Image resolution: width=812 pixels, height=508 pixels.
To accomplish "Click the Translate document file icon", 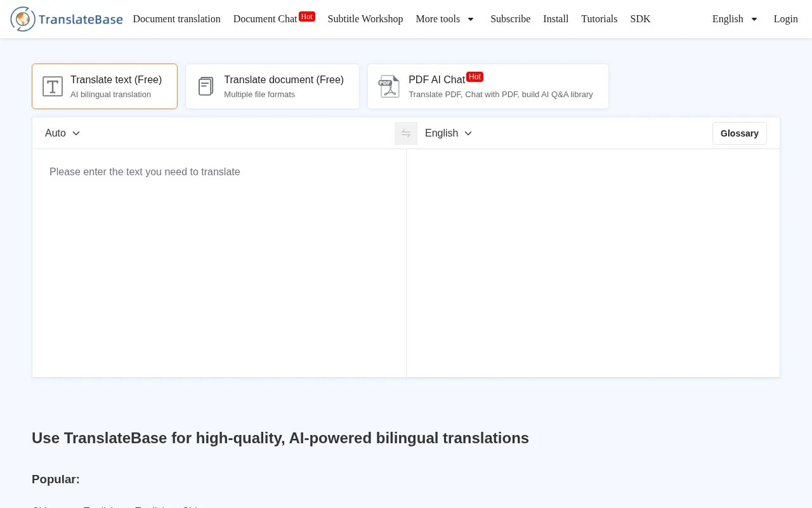I will pyautogui.click(x=206, y=86).
